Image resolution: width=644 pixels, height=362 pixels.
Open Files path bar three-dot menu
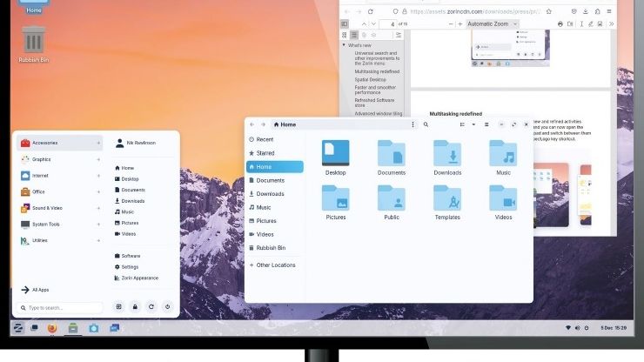coord(413,124)
